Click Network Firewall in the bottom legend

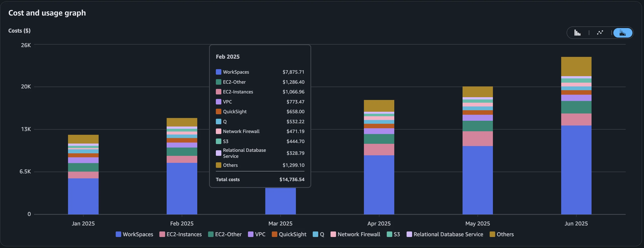pos(355,234)
